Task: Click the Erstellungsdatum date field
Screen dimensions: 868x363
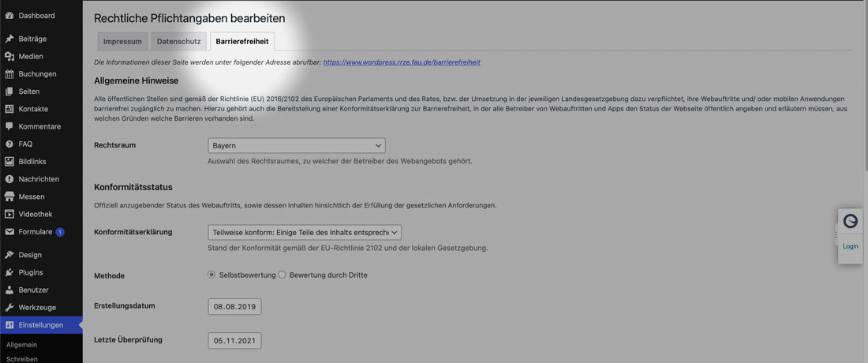Action: click(234, 307)
